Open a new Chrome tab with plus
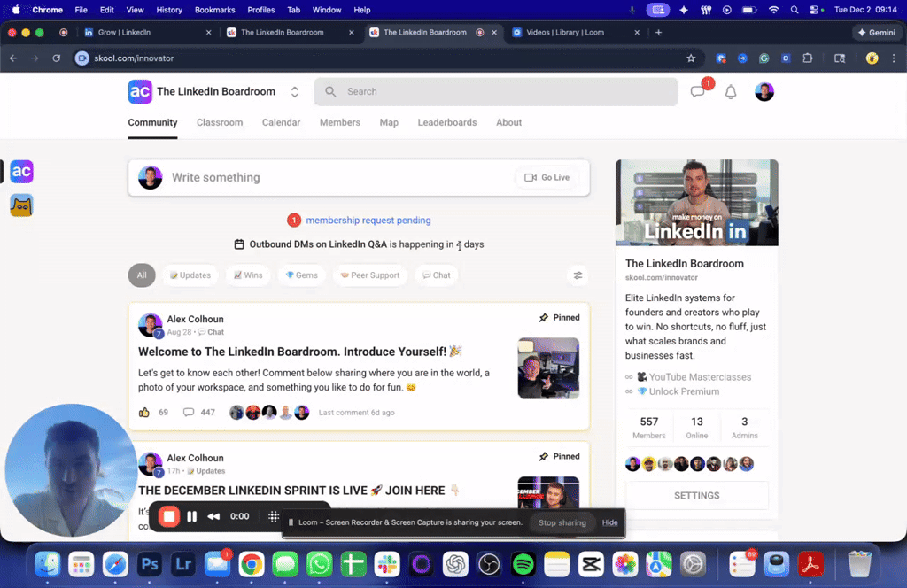Image resolution: width=907 pixels, height=588 pixels. [658, 33]
